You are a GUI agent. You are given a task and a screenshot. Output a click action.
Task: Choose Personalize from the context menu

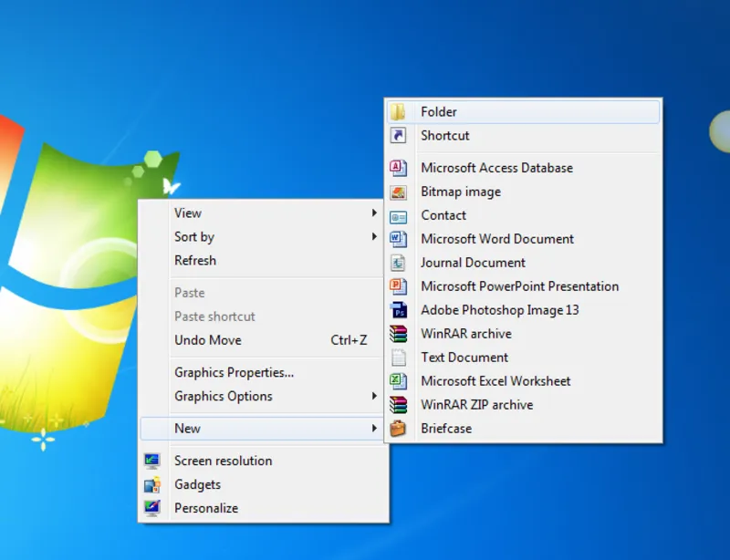[263, 508]
